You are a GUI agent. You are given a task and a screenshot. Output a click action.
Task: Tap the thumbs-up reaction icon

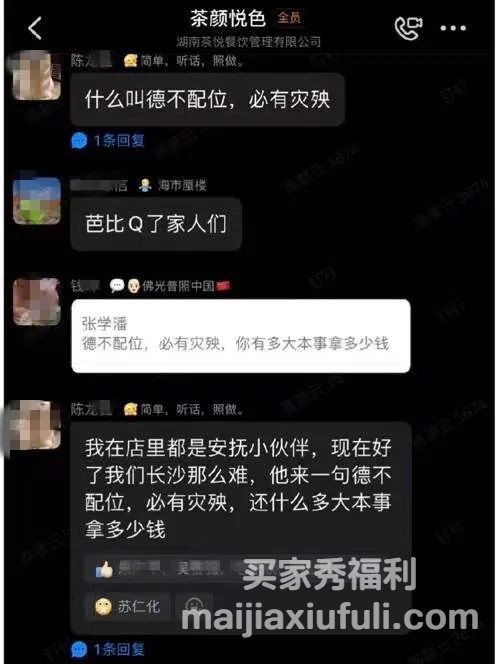(105, 571)
